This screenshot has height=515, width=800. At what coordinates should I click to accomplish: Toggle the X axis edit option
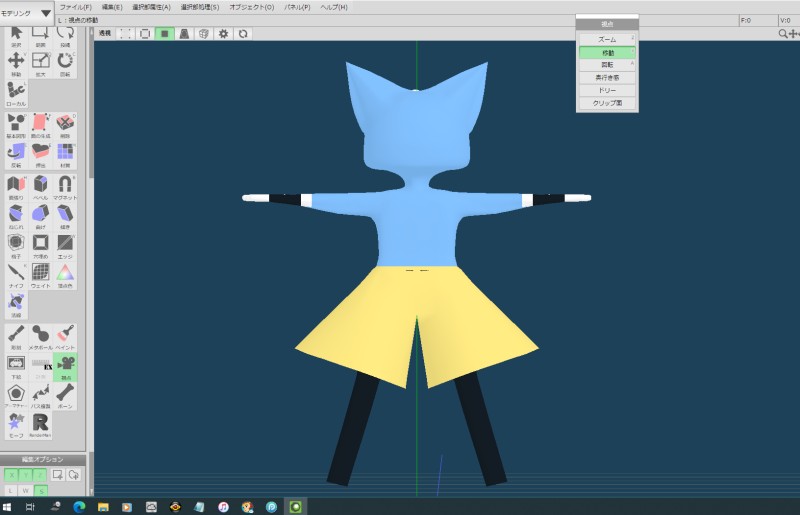[x=11, y=474]
